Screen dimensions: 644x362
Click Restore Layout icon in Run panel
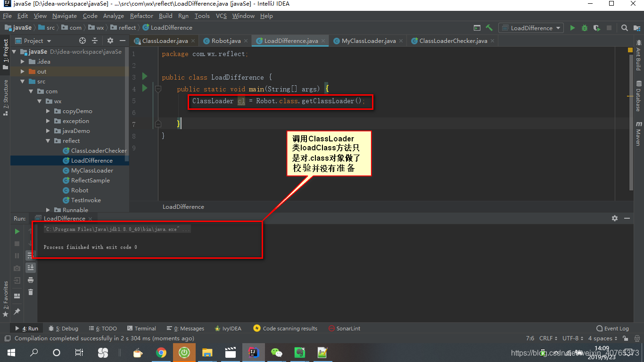tap(17, 296)
